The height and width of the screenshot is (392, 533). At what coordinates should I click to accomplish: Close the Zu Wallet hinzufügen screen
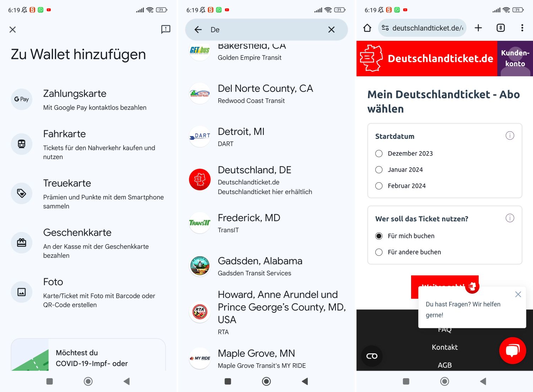(x=13, y=29)
